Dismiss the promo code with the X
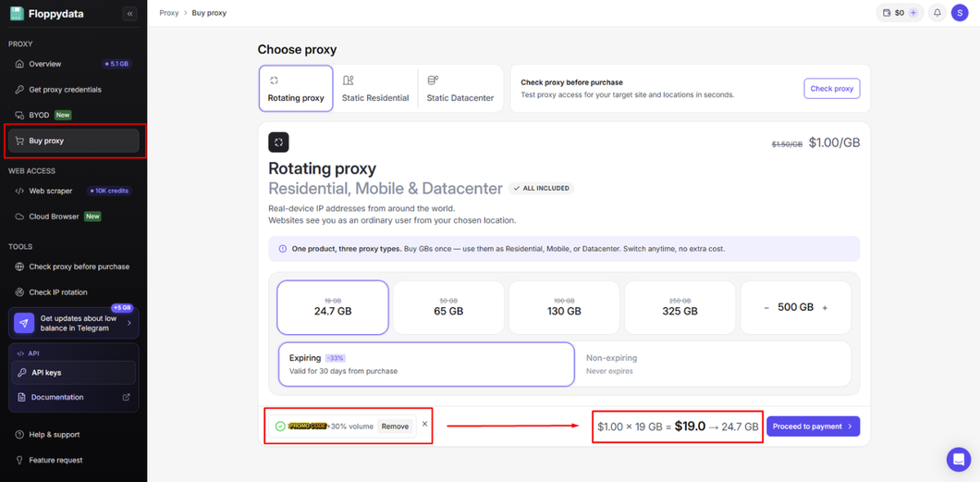 click(425, 424)
